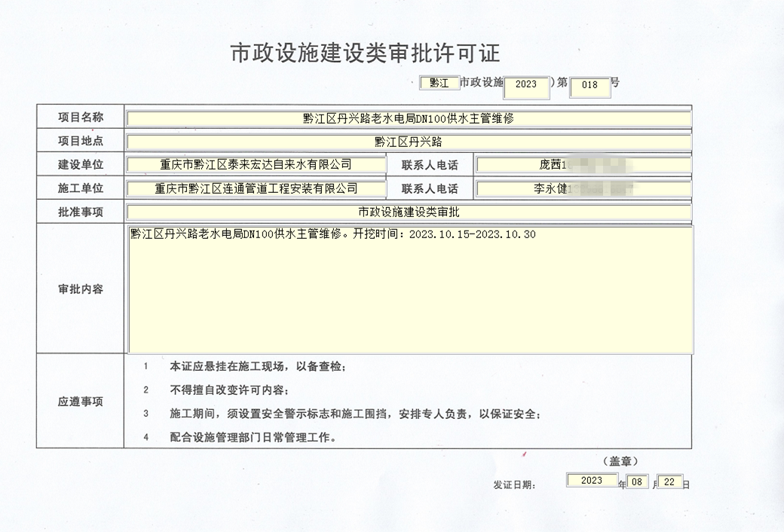This screenshot has height=532, width=784.
Task: Click the 应遵事项 row label
Action: (x=81, y=402)
